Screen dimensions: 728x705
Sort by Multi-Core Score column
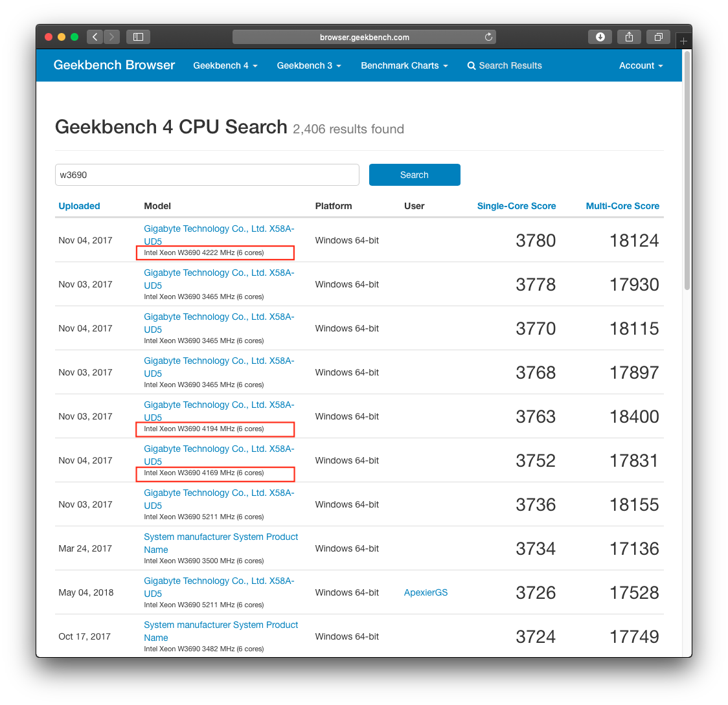coord(622,206)
